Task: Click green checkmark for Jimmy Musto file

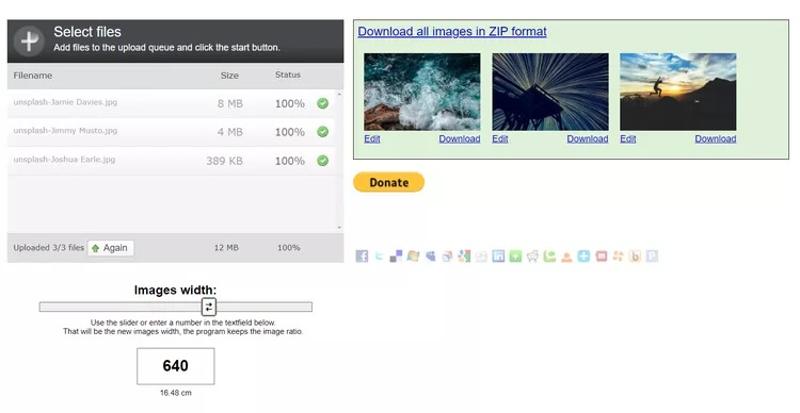Action: click(323, 131)
